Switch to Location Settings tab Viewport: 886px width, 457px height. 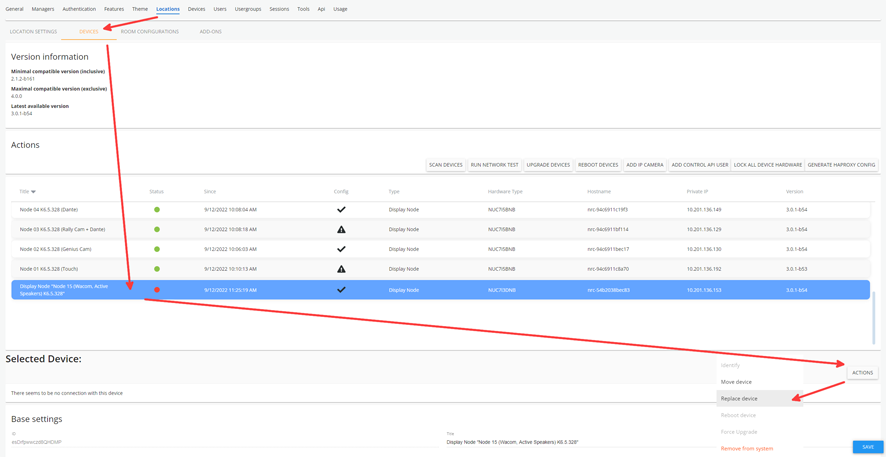point(33,32)
